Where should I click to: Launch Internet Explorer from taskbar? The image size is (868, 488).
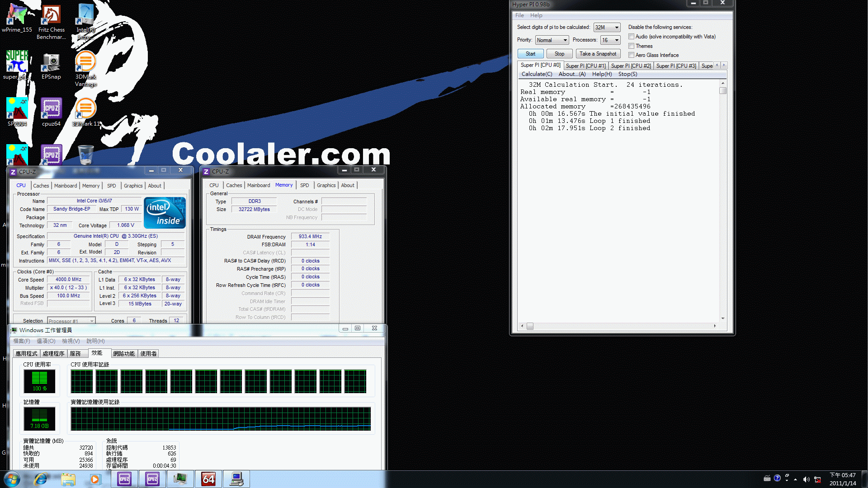[x=41, y=479]
